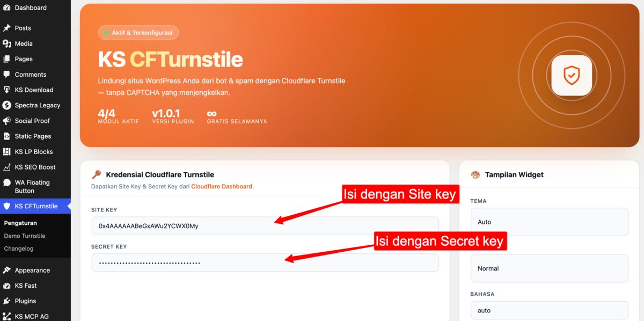The height and width of the screenshot is (321, 644).
Task: Click the KS CFTurnstile shield icon in sidebar
Action: (6, 206)
